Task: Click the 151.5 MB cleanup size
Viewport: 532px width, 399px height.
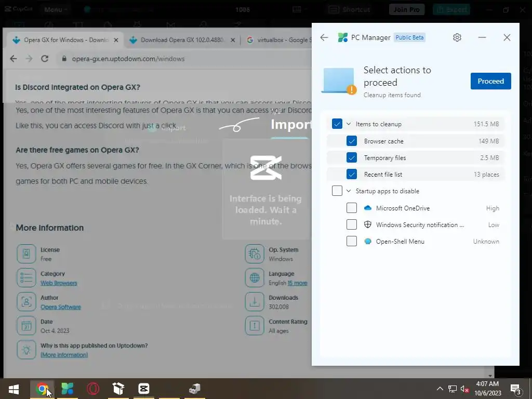Action: (x=486, y=124)
